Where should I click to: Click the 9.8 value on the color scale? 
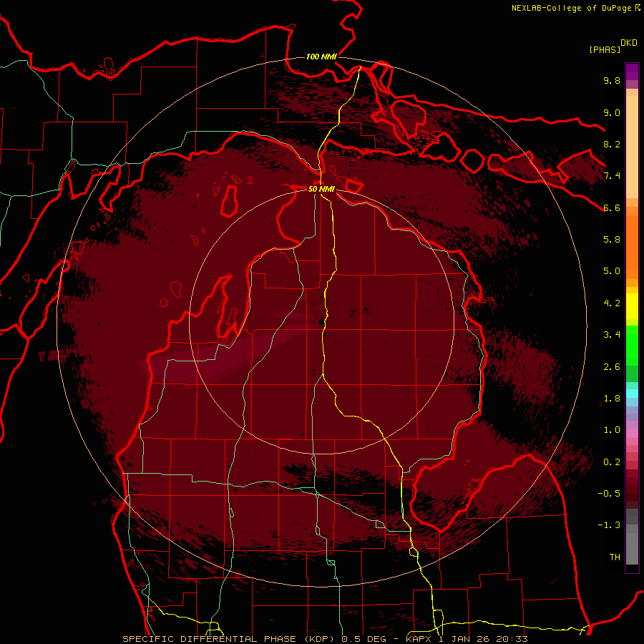[612, 80]
